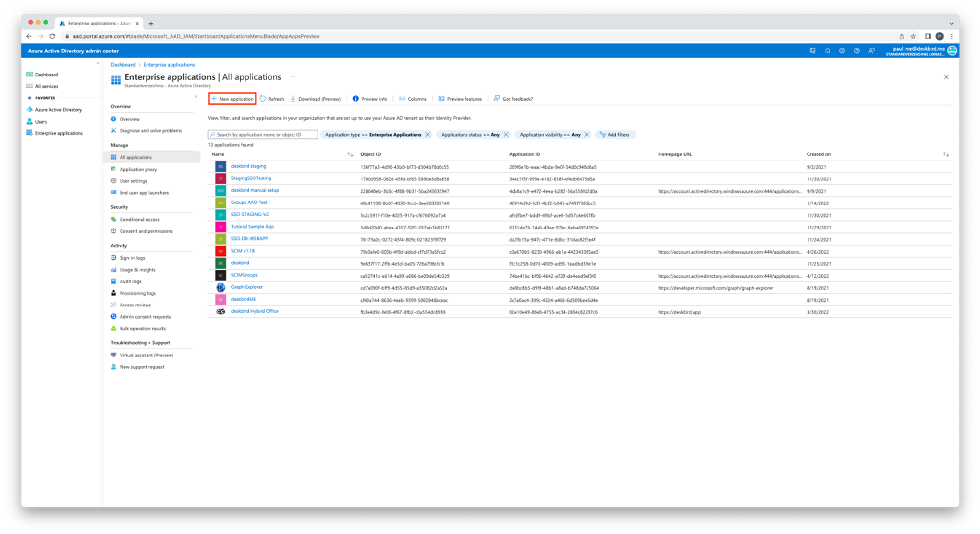
Task: Remove the Applications status filter
Action: point(506,135)
